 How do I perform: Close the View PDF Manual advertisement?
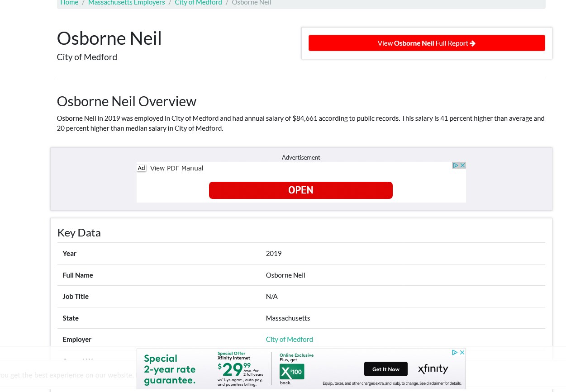[462, 165]
